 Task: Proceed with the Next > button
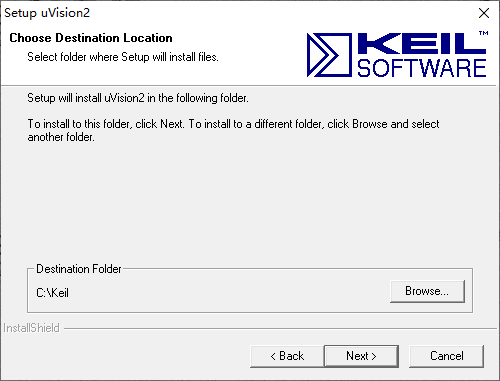(x=361, y=356)
